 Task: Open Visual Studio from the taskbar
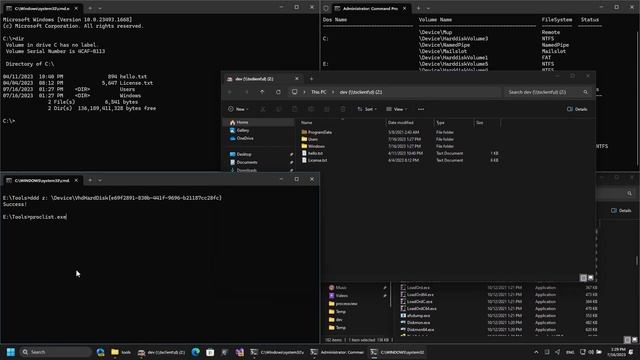pos(240,352)
